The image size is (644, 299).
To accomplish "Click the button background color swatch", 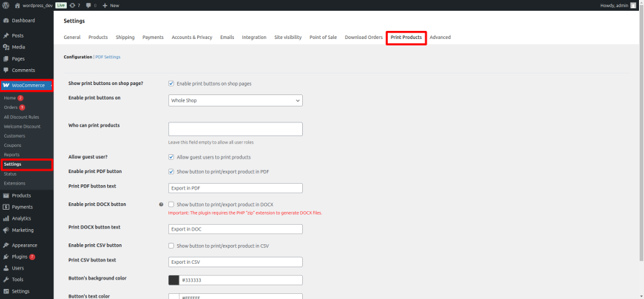I will tap(173, 280).
